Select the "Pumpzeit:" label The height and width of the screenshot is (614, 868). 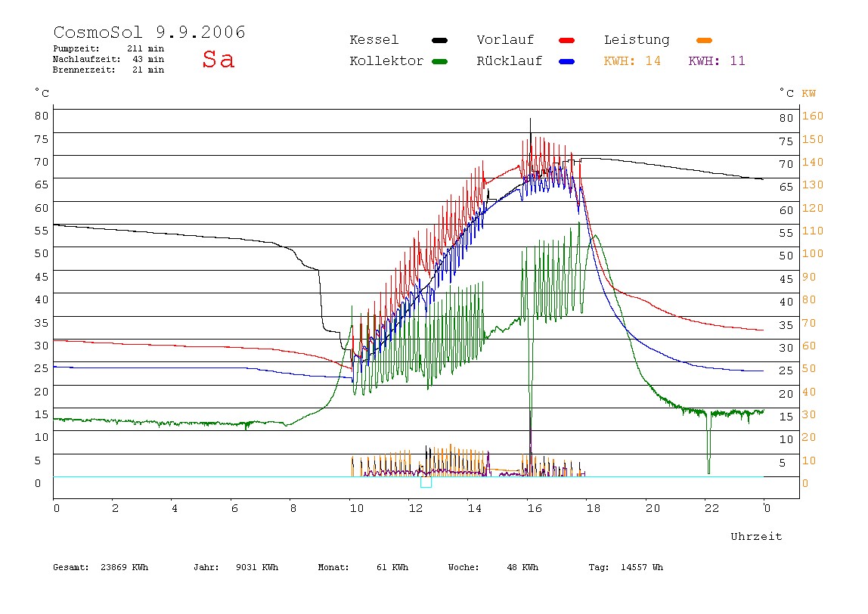(x=76, y=48)
